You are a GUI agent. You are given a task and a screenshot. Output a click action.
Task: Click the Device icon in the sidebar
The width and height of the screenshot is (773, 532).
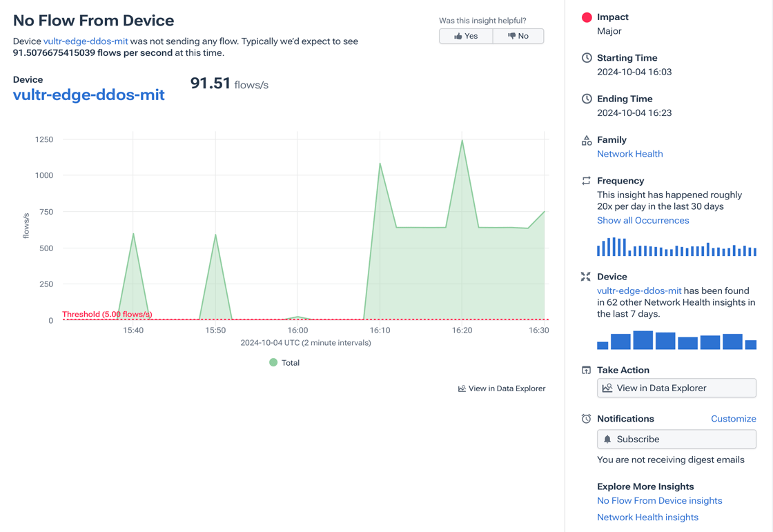[x=586, y=277]
